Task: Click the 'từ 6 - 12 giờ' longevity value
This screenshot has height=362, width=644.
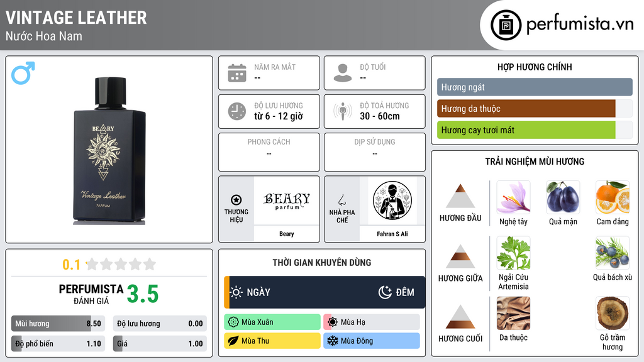Action: coord(279,116)
